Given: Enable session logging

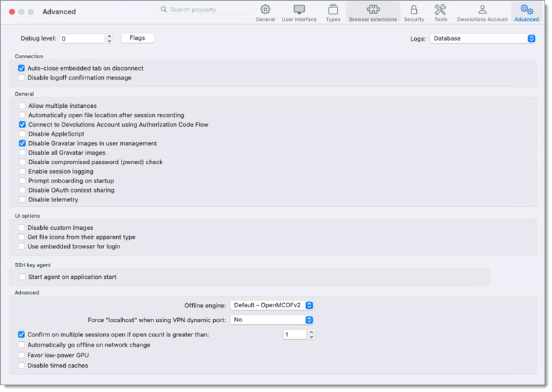Looking at the screenshot, I should tap(21, 171).
